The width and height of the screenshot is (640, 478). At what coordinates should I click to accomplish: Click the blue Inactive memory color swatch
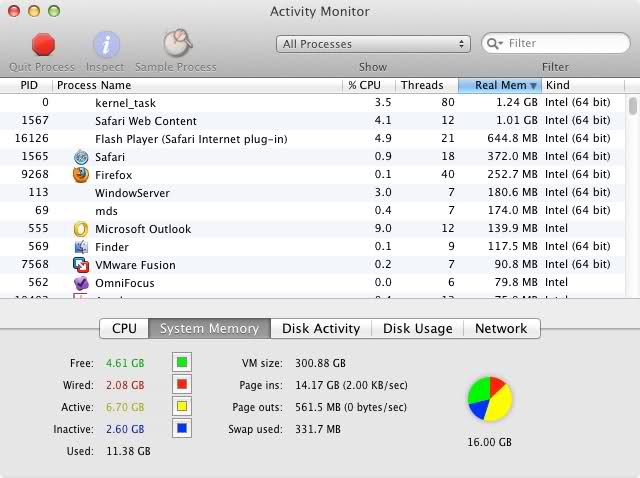pos(182,428)
